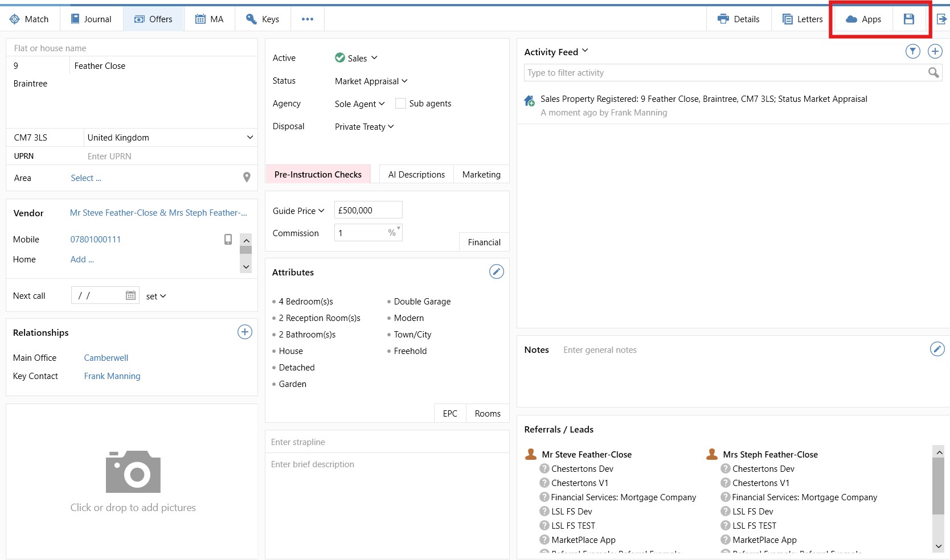Click the Financial button
This screenshot has height=560, width=950.
(x=484, y=242)
